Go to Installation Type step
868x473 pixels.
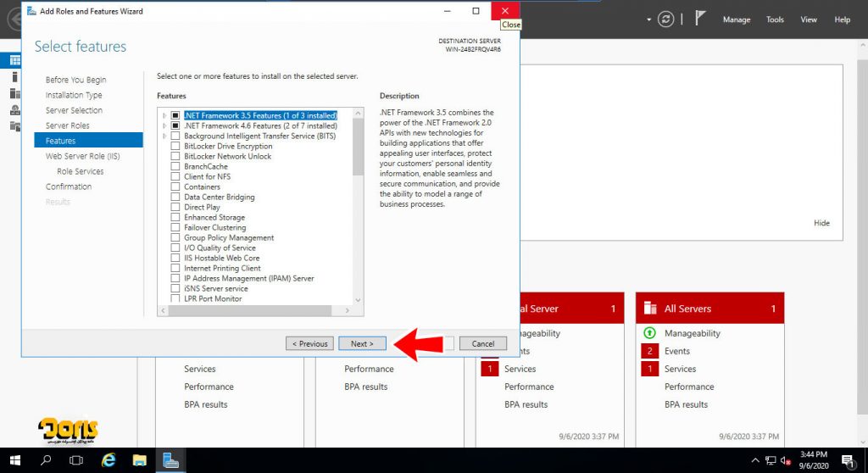coord(74,95)
